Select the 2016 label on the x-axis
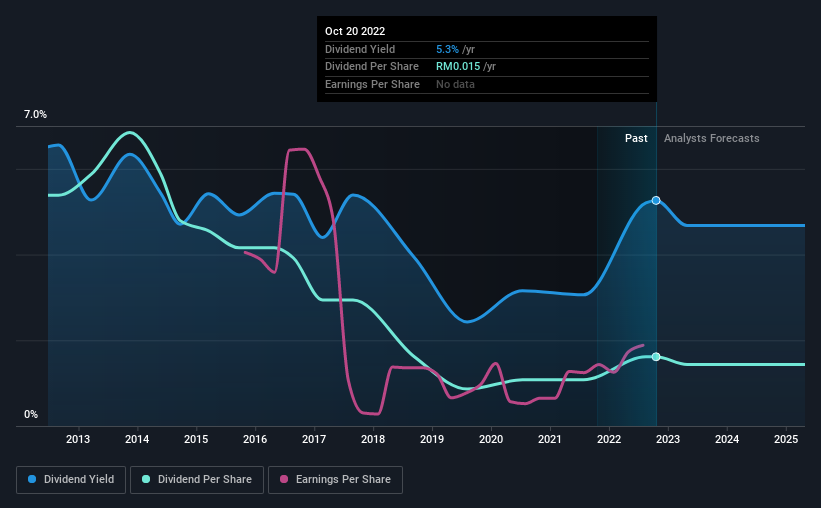Screen dimensions: 821x508 (255, 439)
